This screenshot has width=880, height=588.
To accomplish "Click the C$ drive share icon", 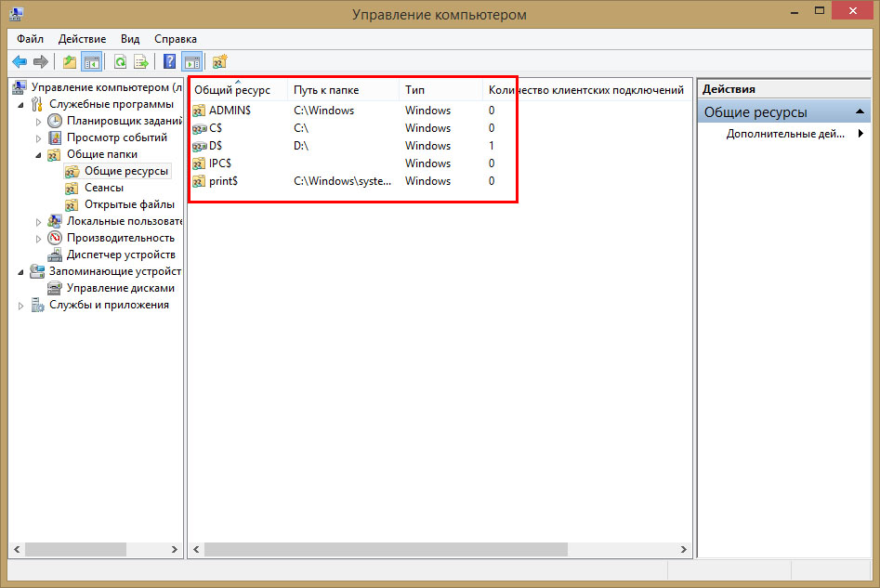I will point(199,128).
